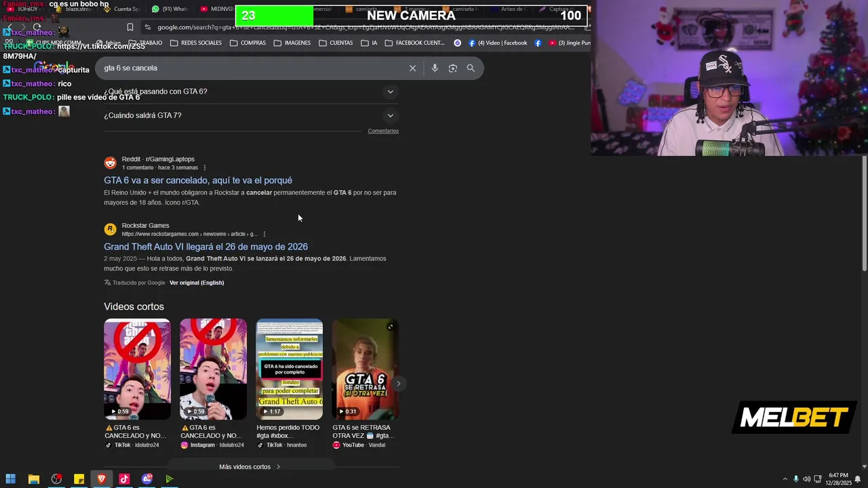Click 'r/GamingLaptops' source text
The height and width of the screenshot is (488, 868).
coord(170,159)
